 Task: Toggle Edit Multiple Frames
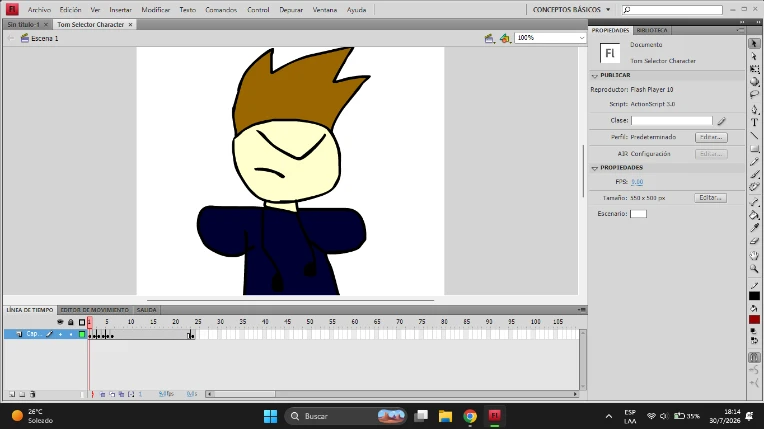tap(121, 394)
